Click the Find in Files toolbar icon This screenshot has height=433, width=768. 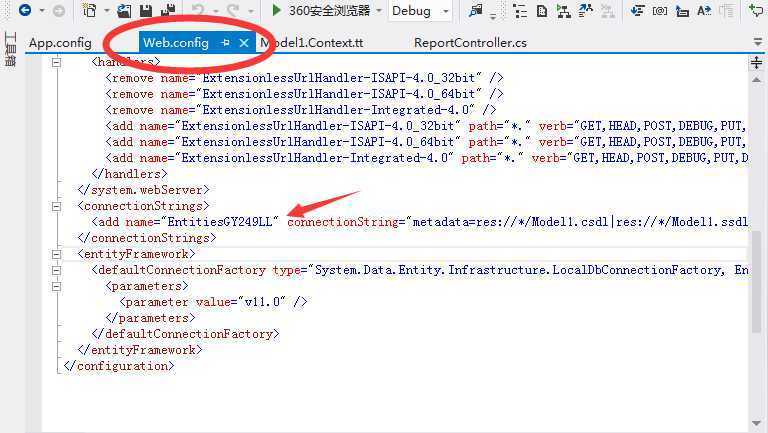476,10
